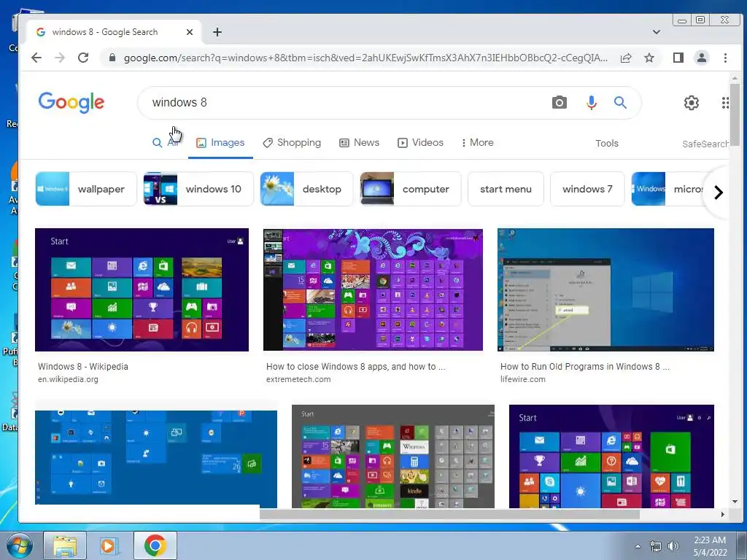The width and height of the screenshot is (747, 560).
Task: Select the wallpaper suggestion chip
Action: pos(86,189)
